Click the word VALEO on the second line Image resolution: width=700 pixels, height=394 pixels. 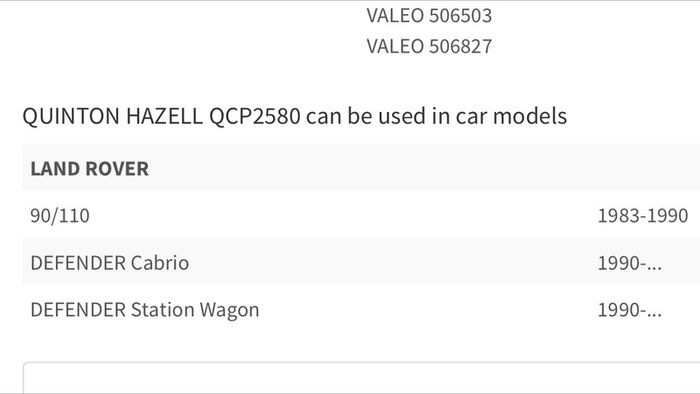coord(395,46)
